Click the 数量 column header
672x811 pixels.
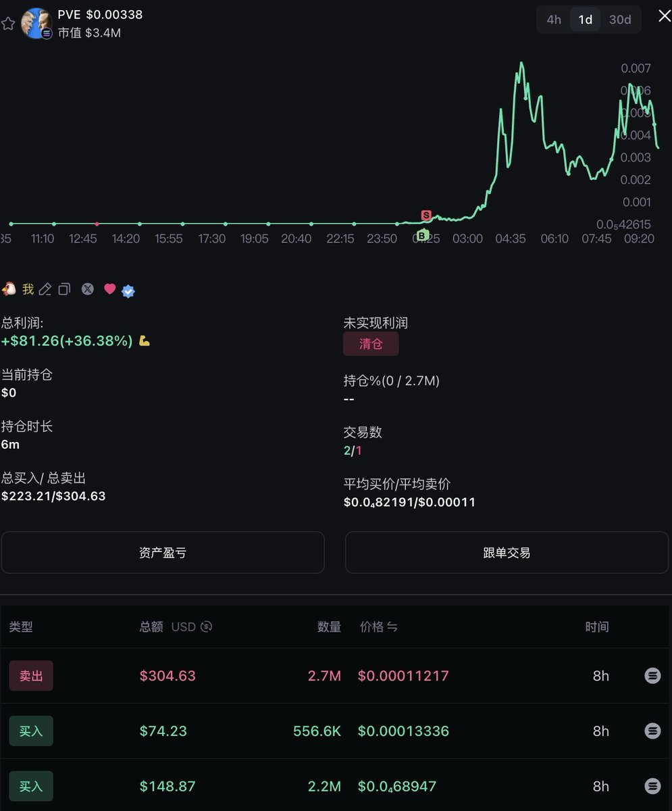click(x=330, y=626)
